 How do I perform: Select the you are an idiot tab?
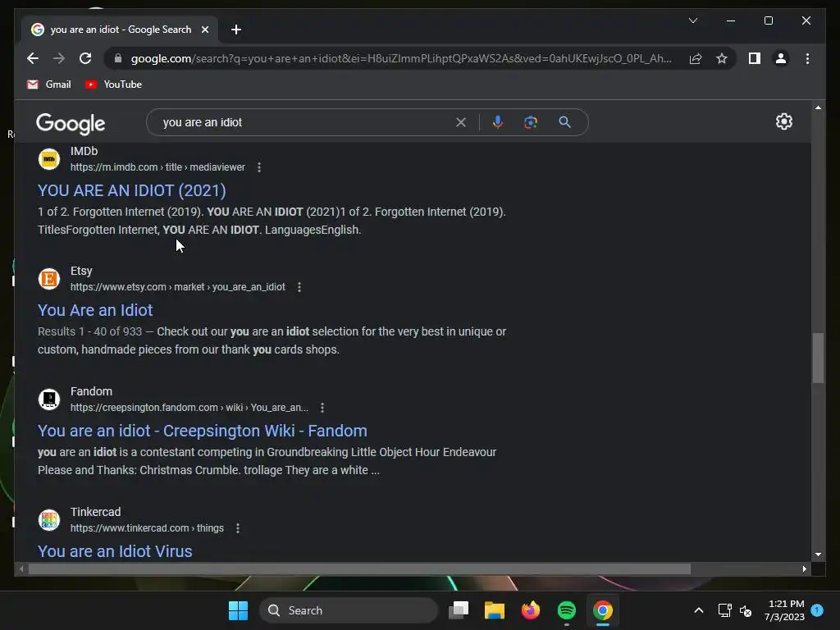[x=121, y=30]
